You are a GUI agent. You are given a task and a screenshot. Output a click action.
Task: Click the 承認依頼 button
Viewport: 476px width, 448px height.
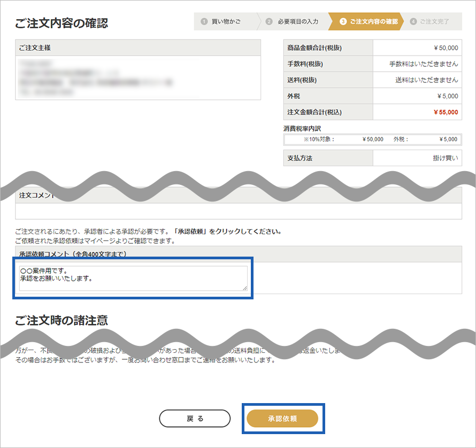282,419
